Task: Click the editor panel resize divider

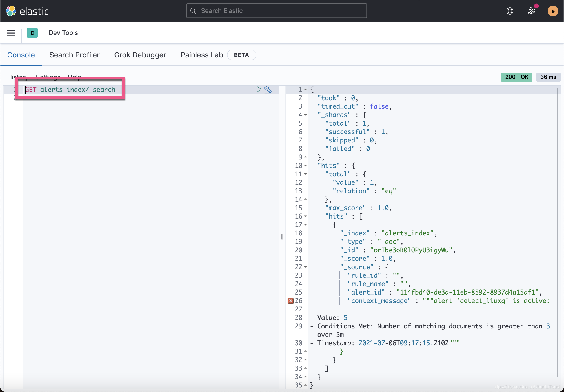Action: (282, 237)
